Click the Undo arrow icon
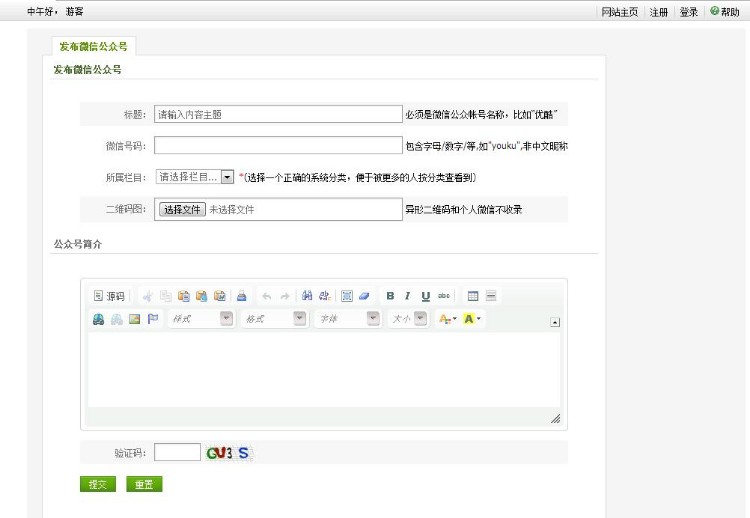The width and height of the screenshot is (750, 518). click(266, 296)
